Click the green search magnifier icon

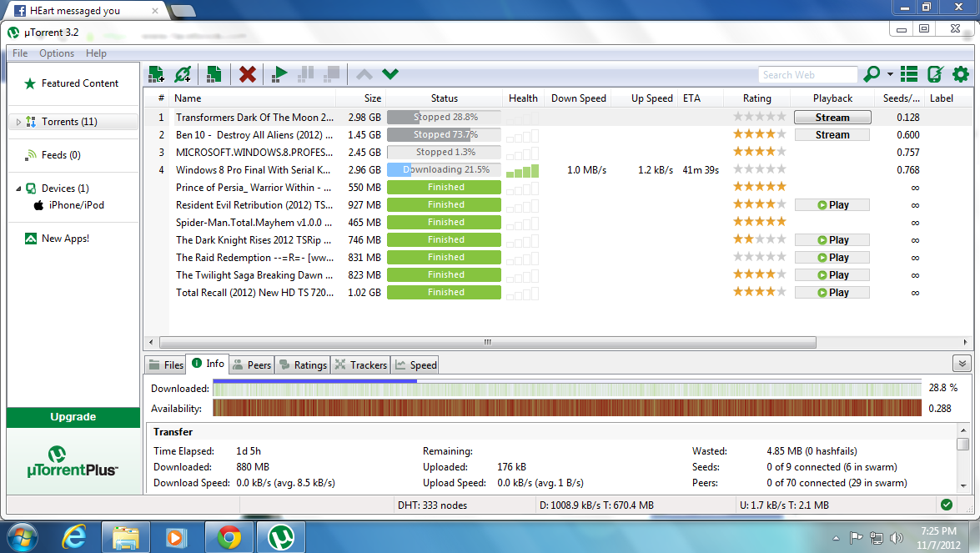click(872, 74)
